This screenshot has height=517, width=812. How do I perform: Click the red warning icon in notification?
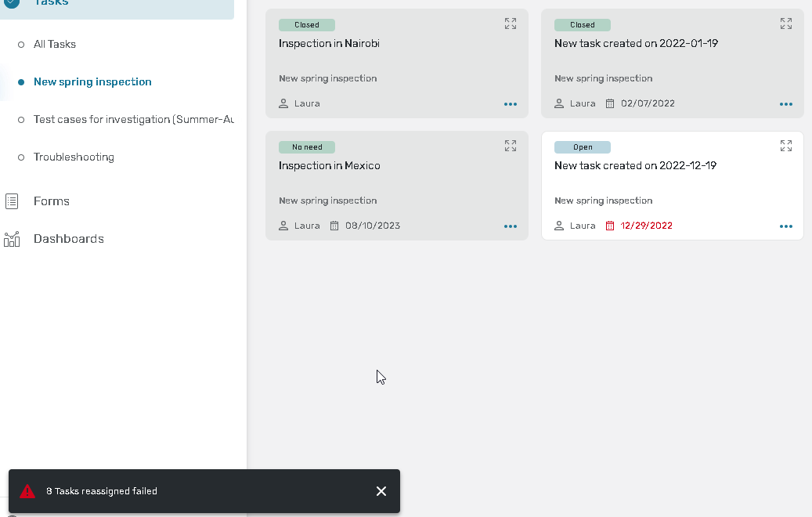pos(27,491)
